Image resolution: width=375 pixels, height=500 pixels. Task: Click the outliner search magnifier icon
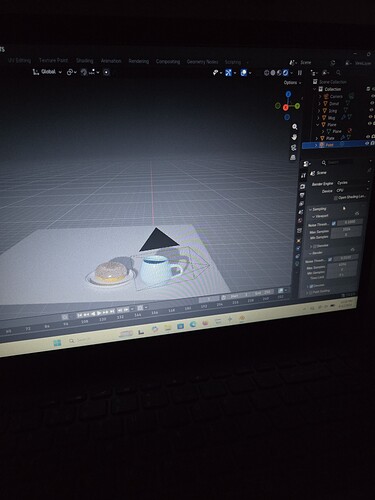[x=338, y=73]
